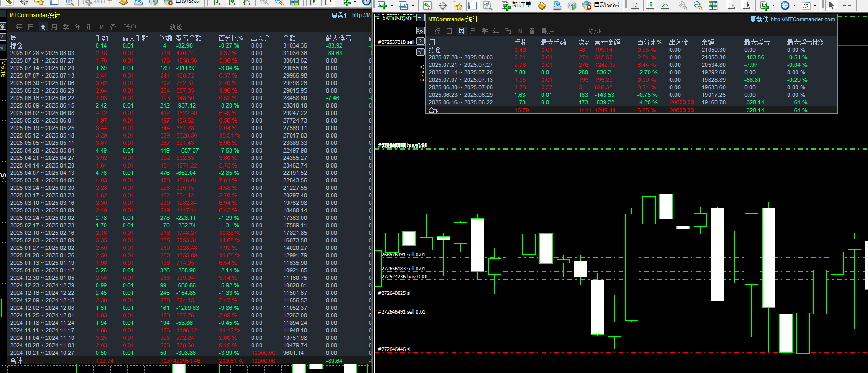The image size is (868, 373).
Task: Toggle the Market Watch icon in right toolbar
Action: 427,5
